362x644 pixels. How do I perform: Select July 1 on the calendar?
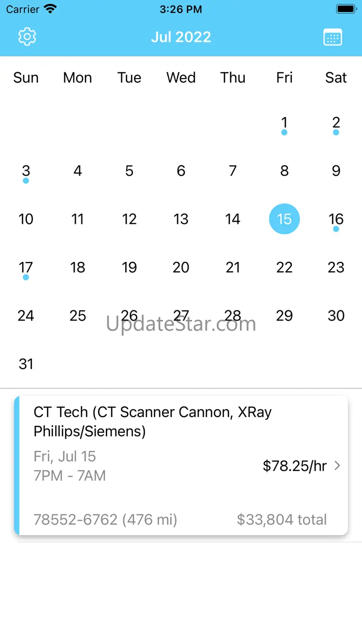click(284, 123)
